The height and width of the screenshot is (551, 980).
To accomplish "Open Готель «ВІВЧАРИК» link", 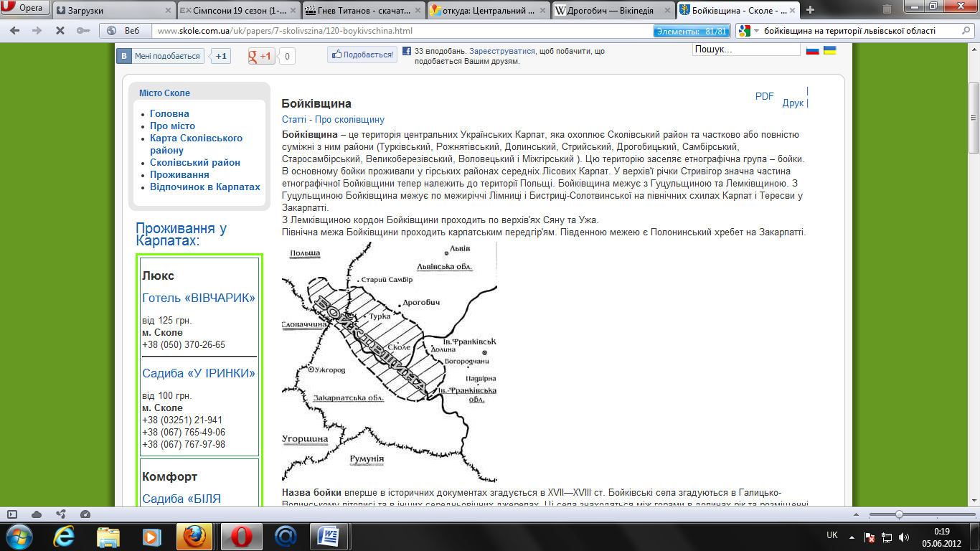I will pos(199,298).
